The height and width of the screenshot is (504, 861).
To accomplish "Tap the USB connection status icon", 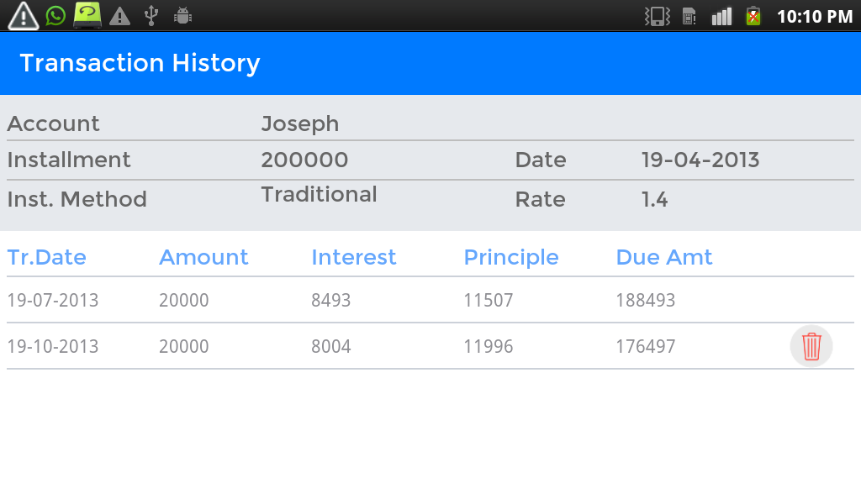I will coord(151,15).
